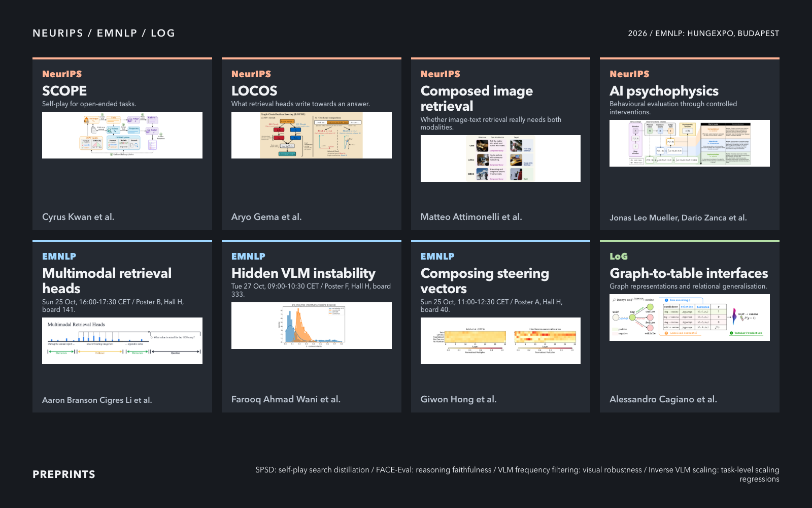Screen dimensions: 812x508
Task: Open the Composing steering vectors title
Action: coord(485,281)
